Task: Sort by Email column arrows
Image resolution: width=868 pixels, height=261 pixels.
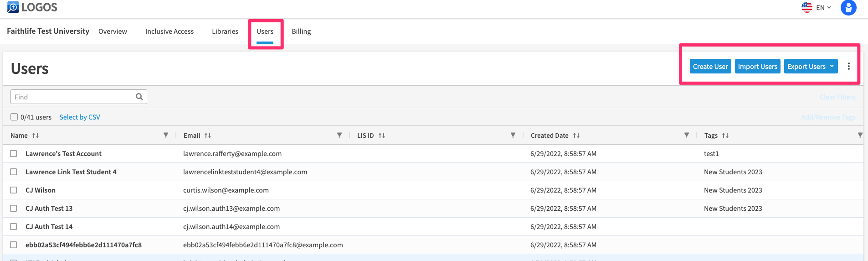Action: point(208,136)
